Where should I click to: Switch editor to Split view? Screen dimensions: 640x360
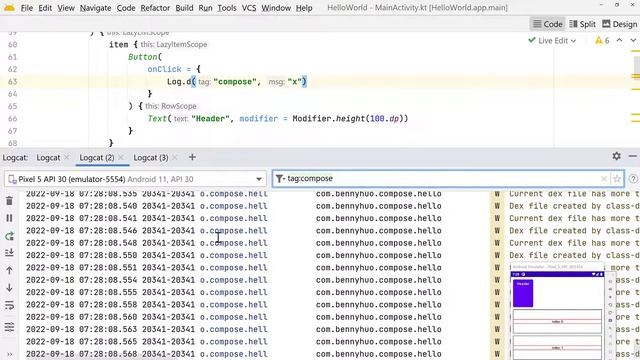[x=582, y=24]
